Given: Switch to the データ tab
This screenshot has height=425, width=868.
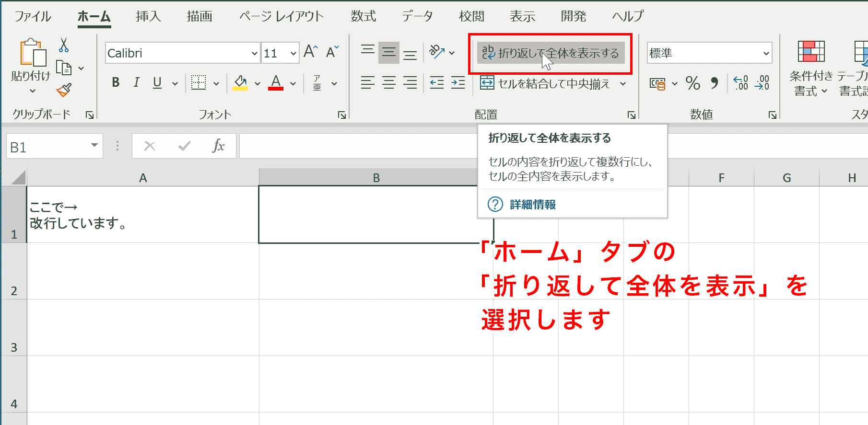Looking at the screenshot, I should pyautogui.click(x=417, y=16).
